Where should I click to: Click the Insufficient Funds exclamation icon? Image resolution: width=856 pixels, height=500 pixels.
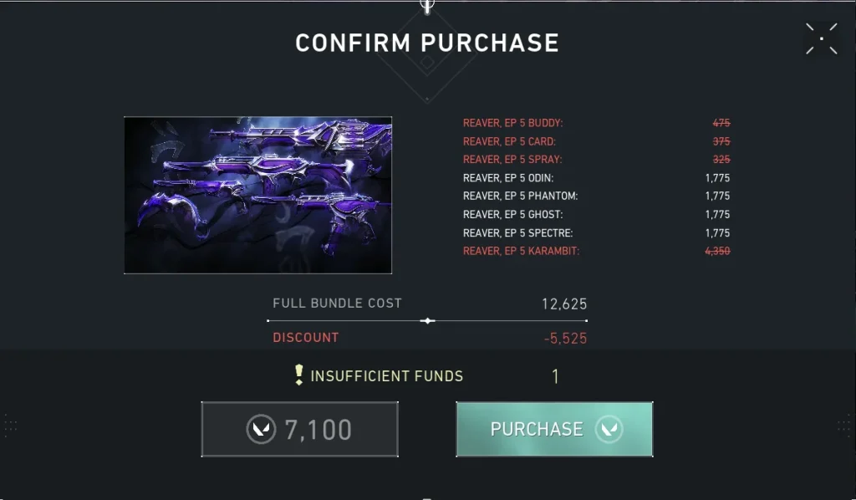click(298, 375)
